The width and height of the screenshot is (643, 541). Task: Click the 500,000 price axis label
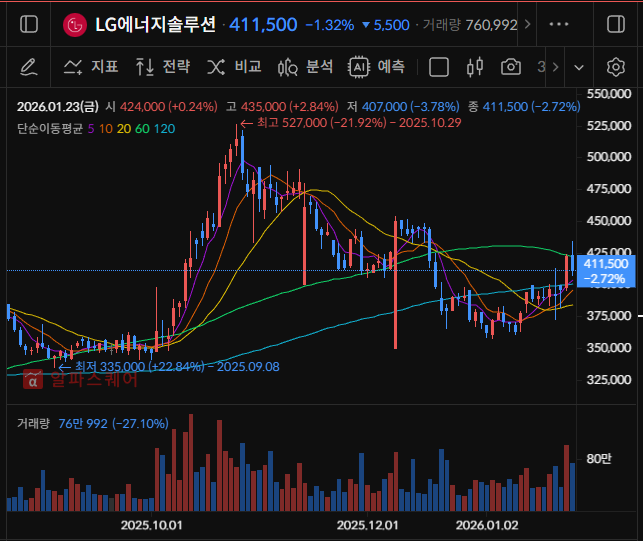point(609,157)
